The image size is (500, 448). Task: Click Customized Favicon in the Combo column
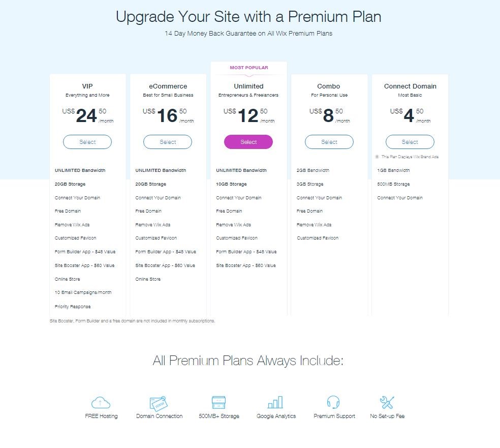tap(318, 238)
